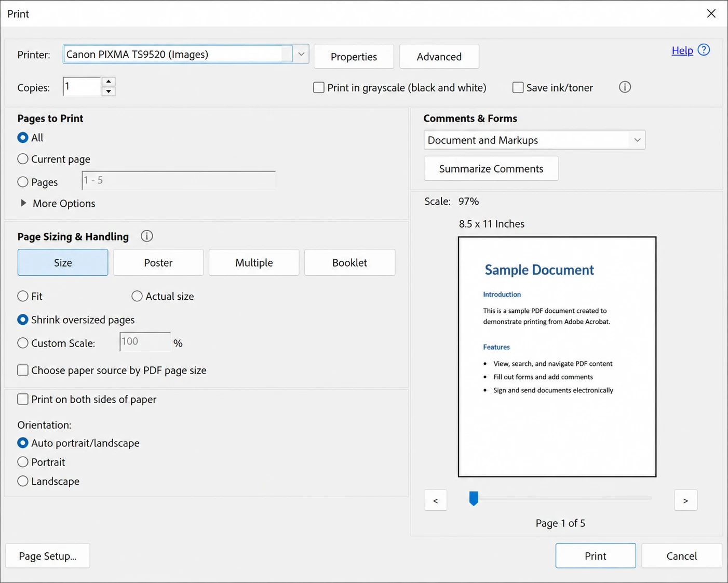Click the Scale 97% value

tap(468, 201)
